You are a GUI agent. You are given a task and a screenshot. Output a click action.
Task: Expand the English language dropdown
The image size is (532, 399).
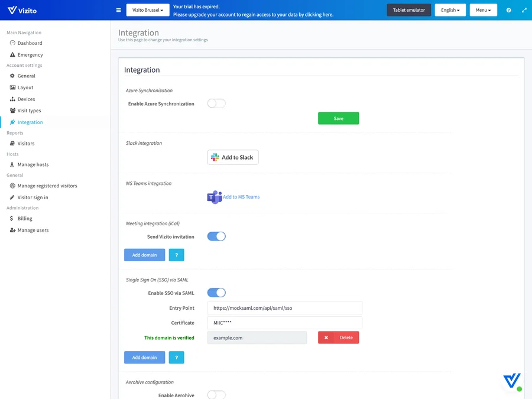pos(450,10)
